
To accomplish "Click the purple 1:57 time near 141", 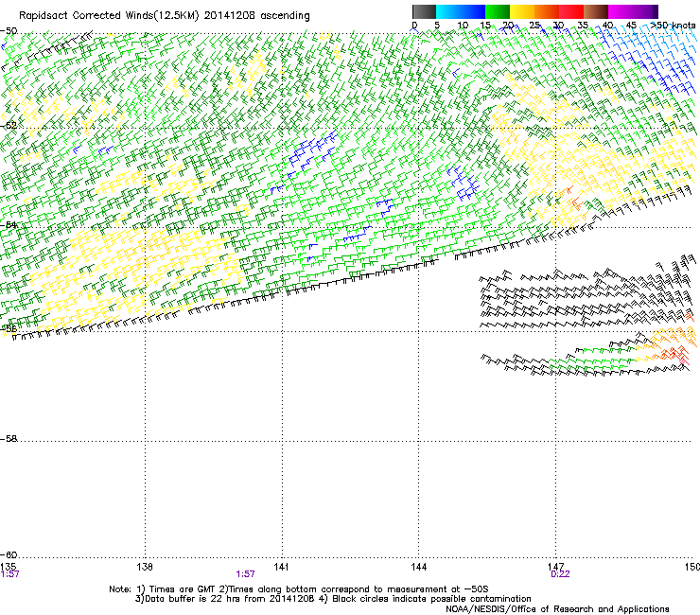I will pyautogui.click(x=246, y=574).
